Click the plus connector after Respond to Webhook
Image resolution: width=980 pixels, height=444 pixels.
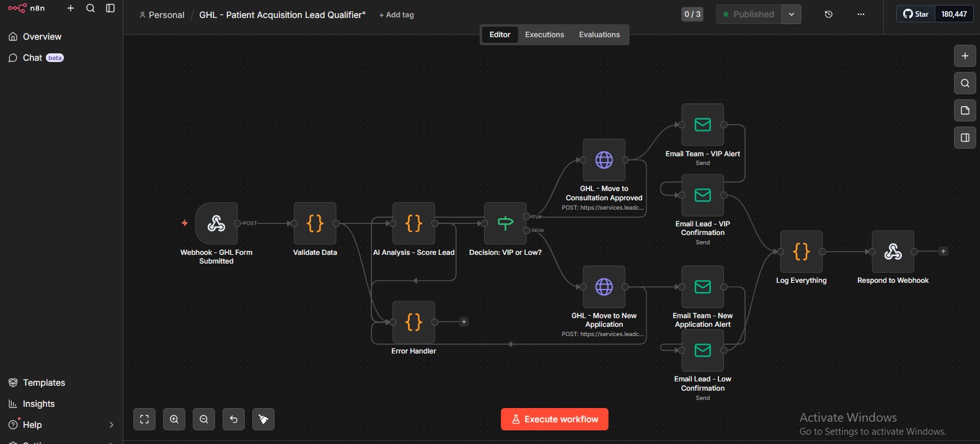943,251
